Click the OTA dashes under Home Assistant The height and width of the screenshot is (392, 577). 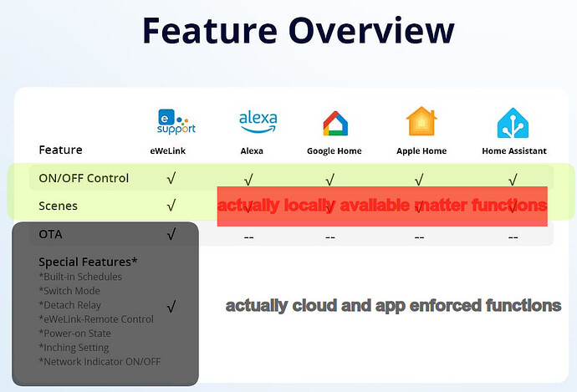pyautogui.click(x=513, y=237)
